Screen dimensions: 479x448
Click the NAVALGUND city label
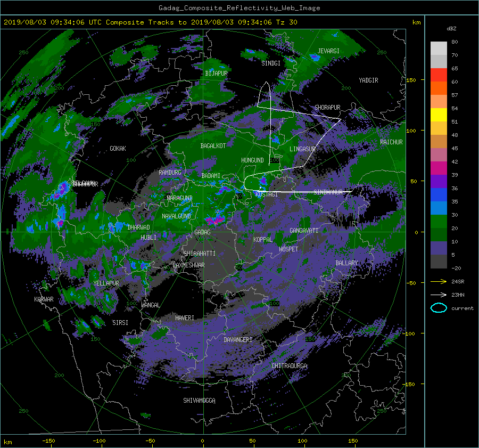tap(176, 216)
